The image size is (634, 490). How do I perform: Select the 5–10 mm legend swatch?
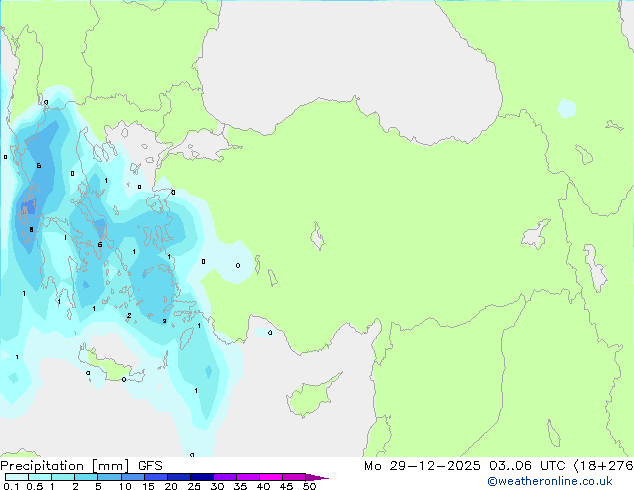(109, 477)
